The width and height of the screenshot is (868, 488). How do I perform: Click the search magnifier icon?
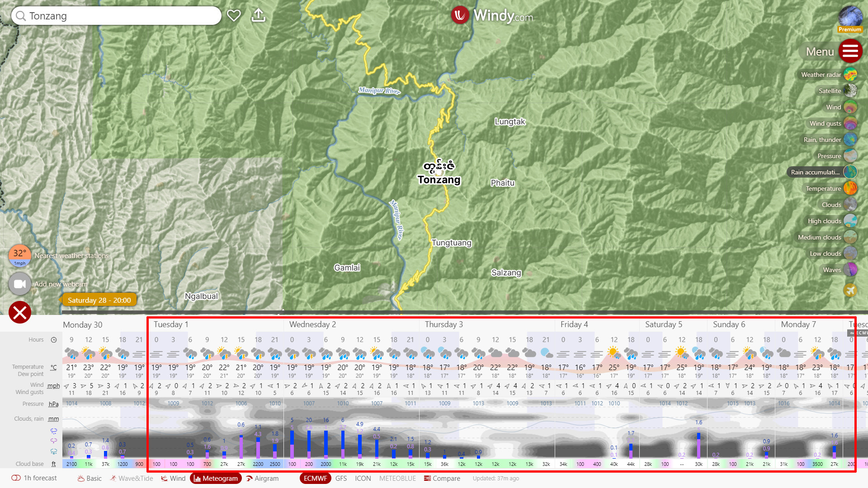click(x=20, y=16)
